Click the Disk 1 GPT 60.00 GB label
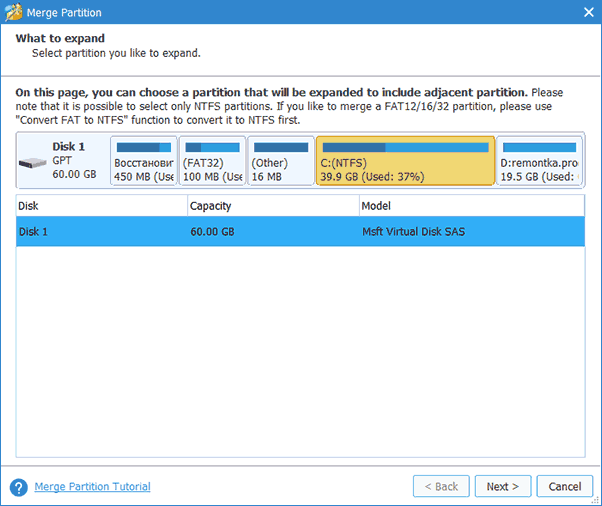The height and width of the screenshot is (506, 602). coord(74,160)
